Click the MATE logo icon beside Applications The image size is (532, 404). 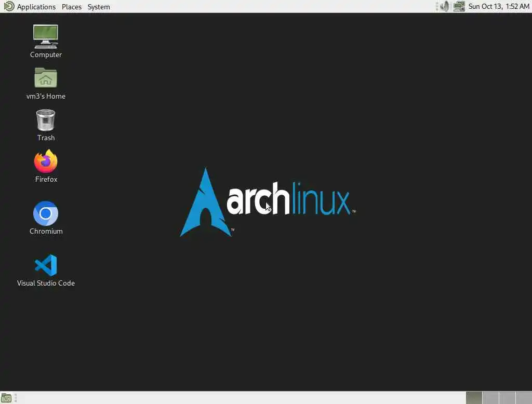point(9,6)
